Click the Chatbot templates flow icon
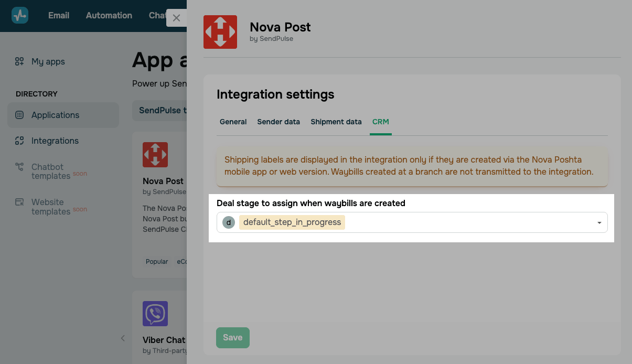This screenshot has width=632, height=364. (x=19, y=167)
